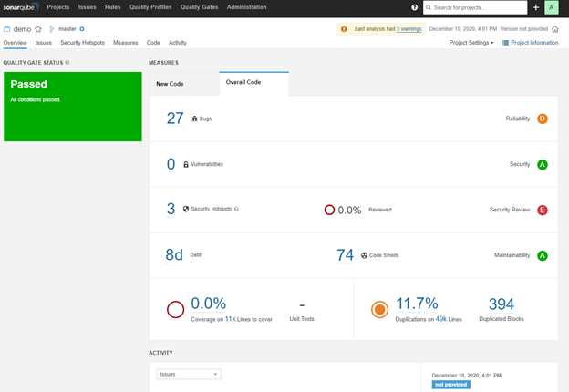Click the home icon beside version text
The width and height of the screenshot is (569, 392).
click(554, 29)
